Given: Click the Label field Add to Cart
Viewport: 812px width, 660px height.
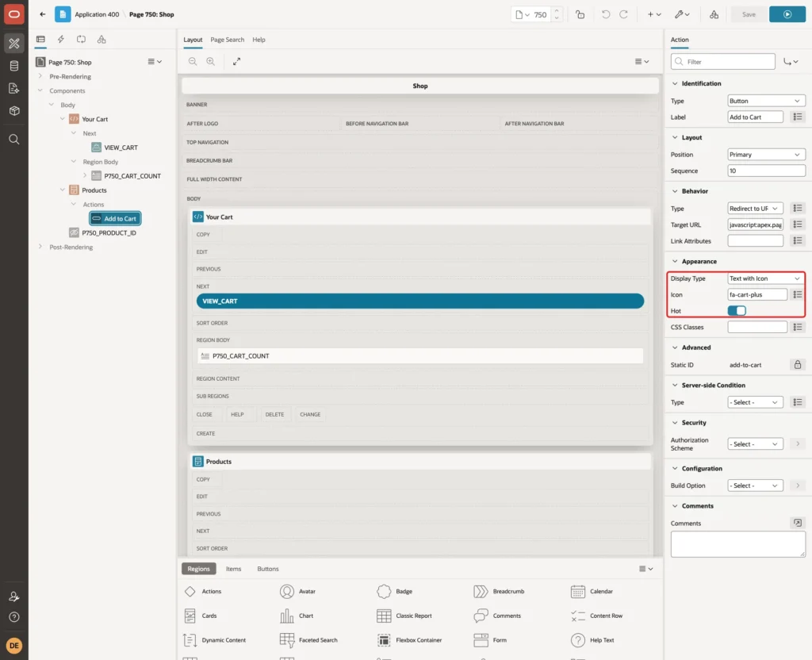Looking at the screenshot, I should tap(755, 117).
